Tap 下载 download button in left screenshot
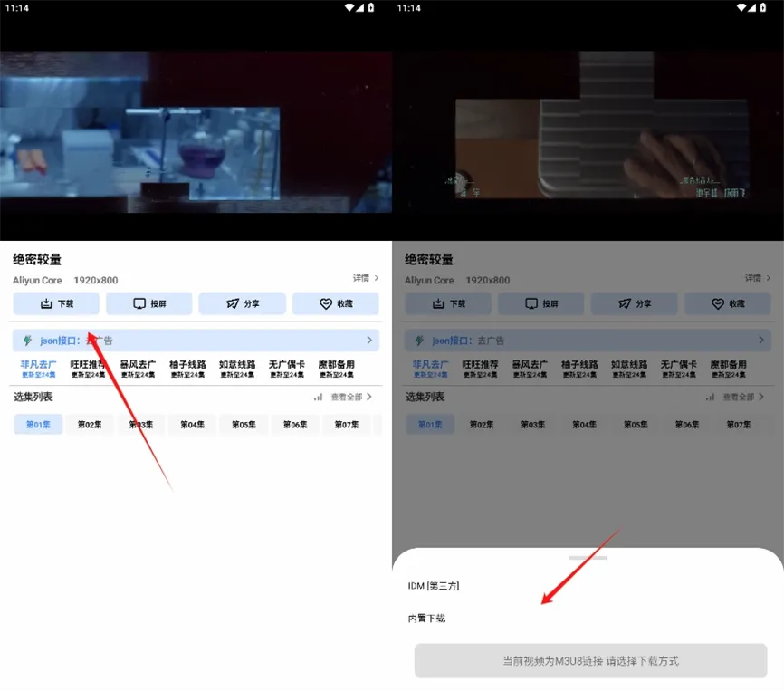Image resolution: width=784 pixels, height=691 pixels. click(x=56, y=303)
